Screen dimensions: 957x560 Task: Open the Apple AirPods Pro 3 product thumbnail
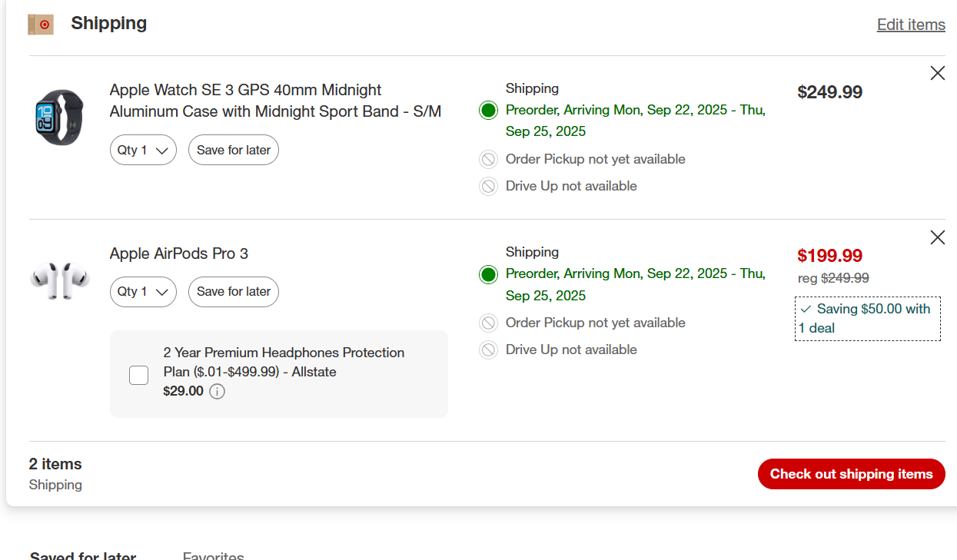pos(60,280)
